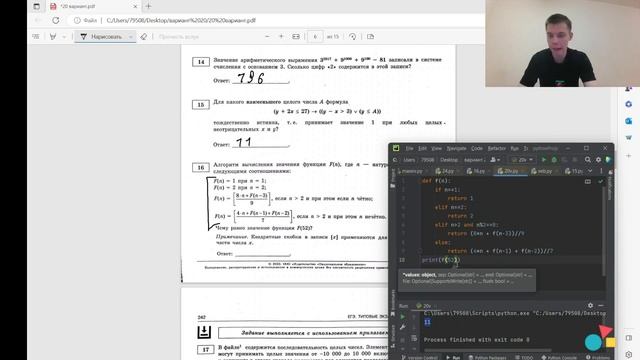Select the PDF highlight tool

(53, 37)
